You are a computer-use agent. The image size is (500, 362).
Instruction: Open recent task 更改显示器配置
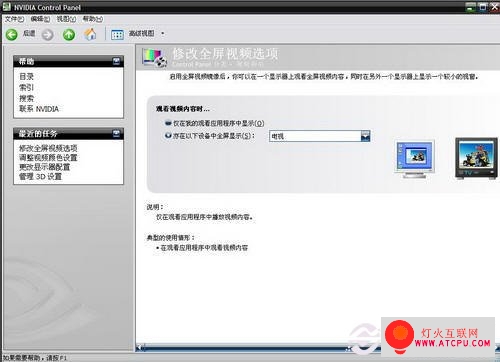pyautogui.click(x=44, y=167)
